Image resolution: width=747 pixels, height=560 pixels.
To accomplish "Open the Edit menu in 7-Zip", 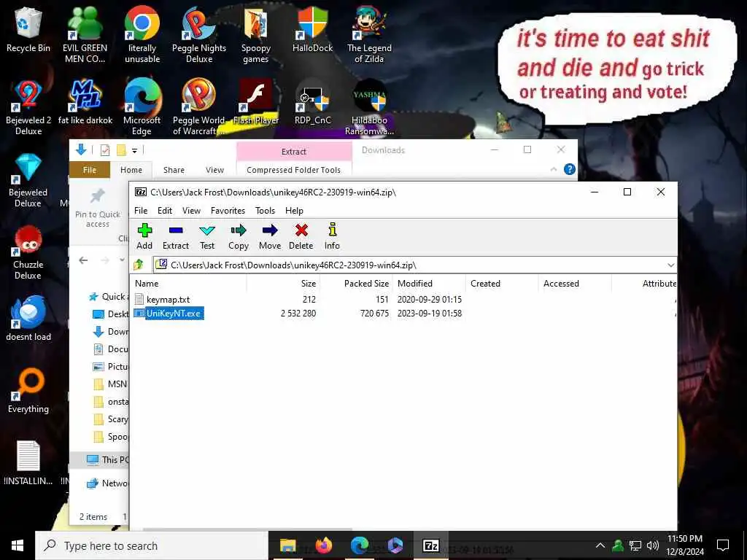I will pyautogui.click(x=165, y=211).
